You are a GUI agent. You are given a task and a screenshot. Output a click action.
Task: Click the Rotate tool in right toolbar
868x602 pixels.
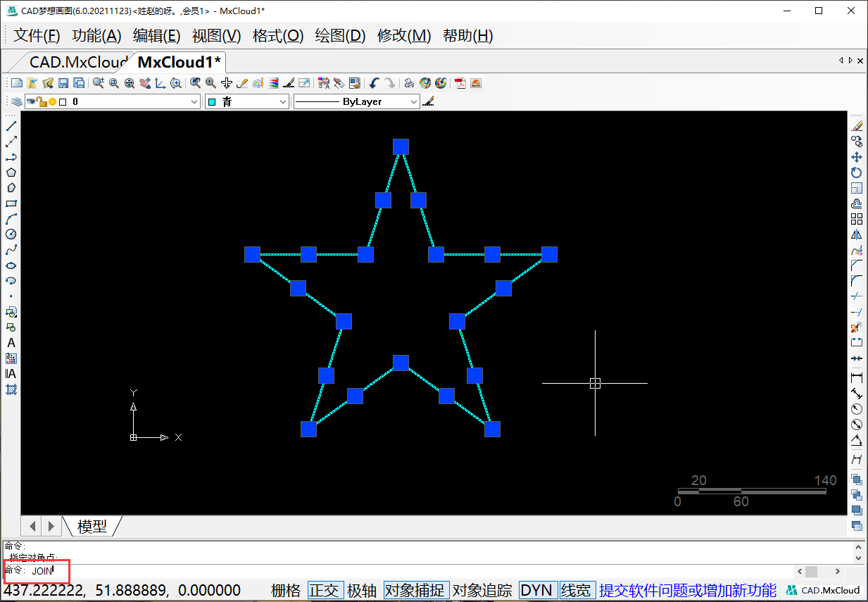click(857, 173)
